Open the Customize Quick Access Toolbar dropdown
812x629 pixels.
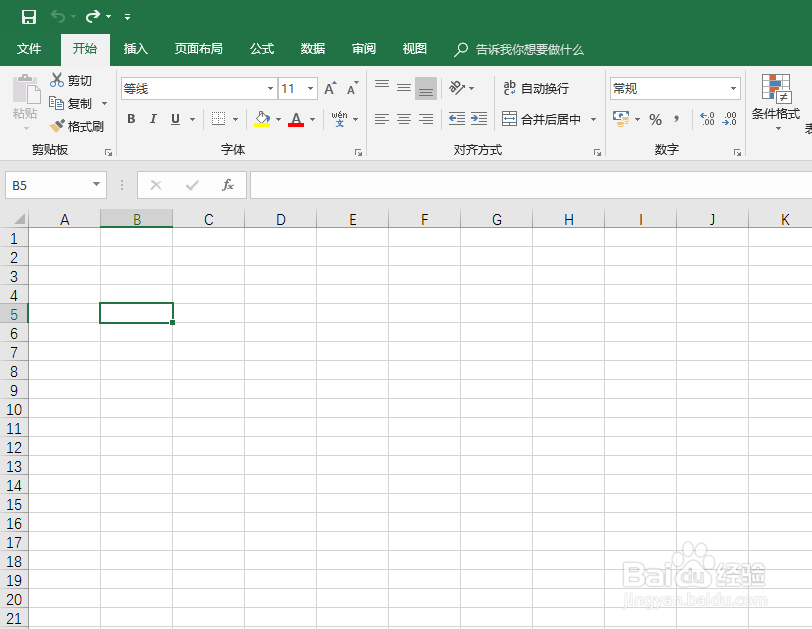127,17
